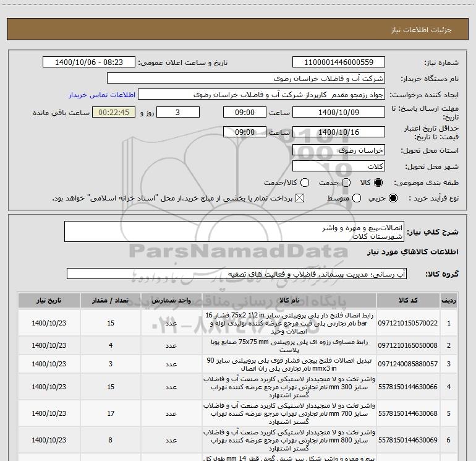This screenshot has height=461, width=476.
Task: Click the countdown timer 00:22:45
Action: [114, 112]
